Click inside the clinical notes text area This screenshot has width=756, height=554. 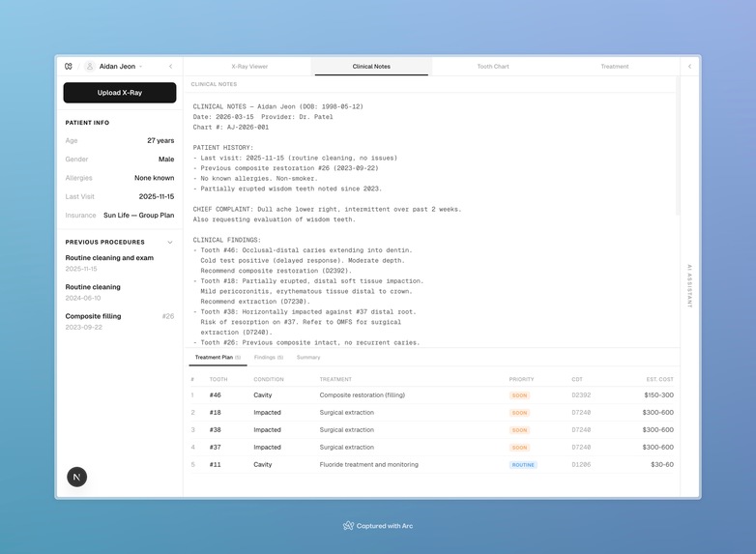(431, 219)
